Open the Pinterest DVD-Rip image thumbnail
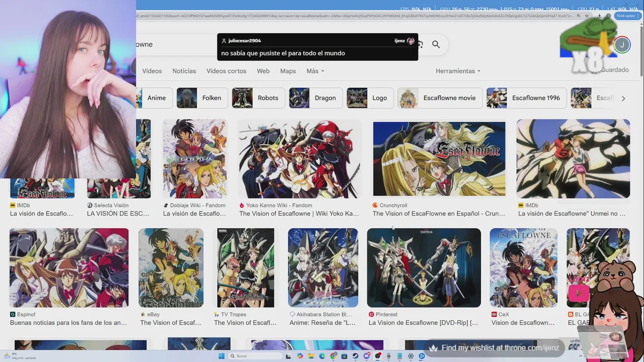 pyautogui.click(x=424, y=267)
